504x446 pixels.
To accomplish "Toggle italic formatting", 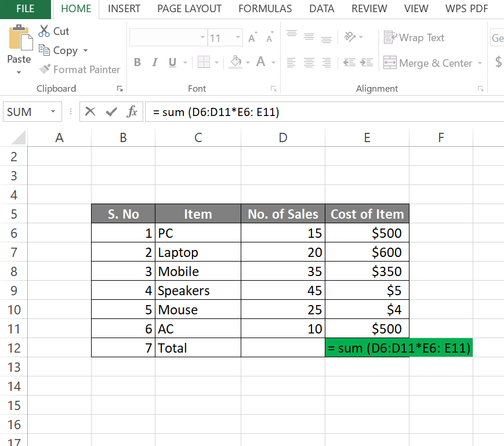I will [153, 62].
